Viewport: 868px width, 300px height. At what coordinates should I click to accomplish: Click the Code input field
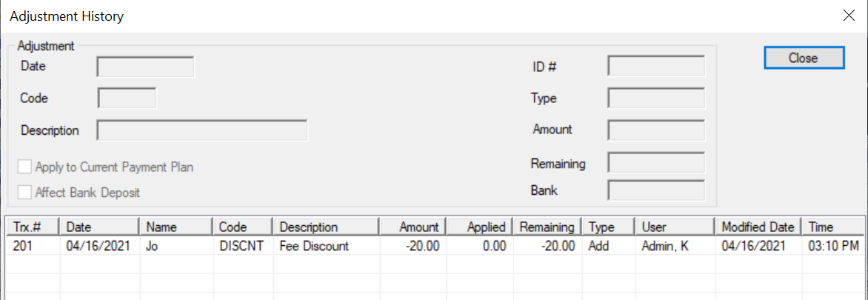click(x=127, y=98)
